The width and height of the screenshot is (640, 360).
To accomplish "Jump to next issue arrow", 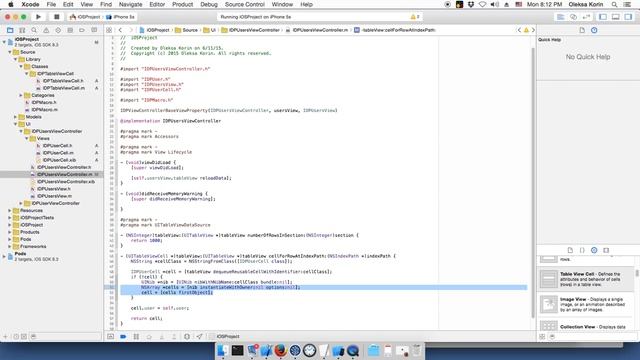I will click(533, 30).
